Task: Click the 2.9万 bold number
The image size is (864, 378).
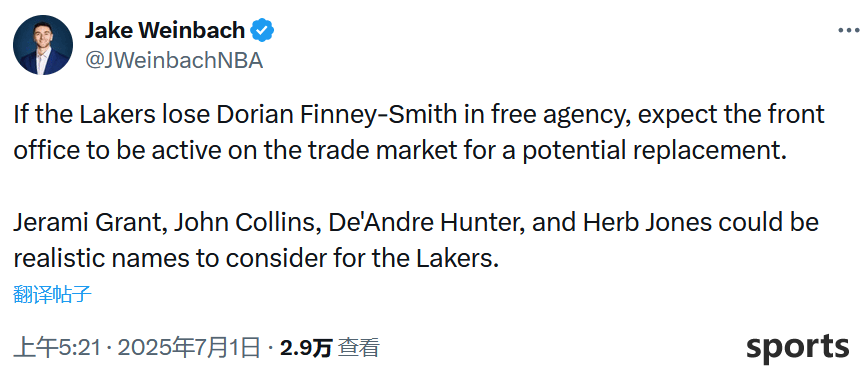Action: coord(305,348)
